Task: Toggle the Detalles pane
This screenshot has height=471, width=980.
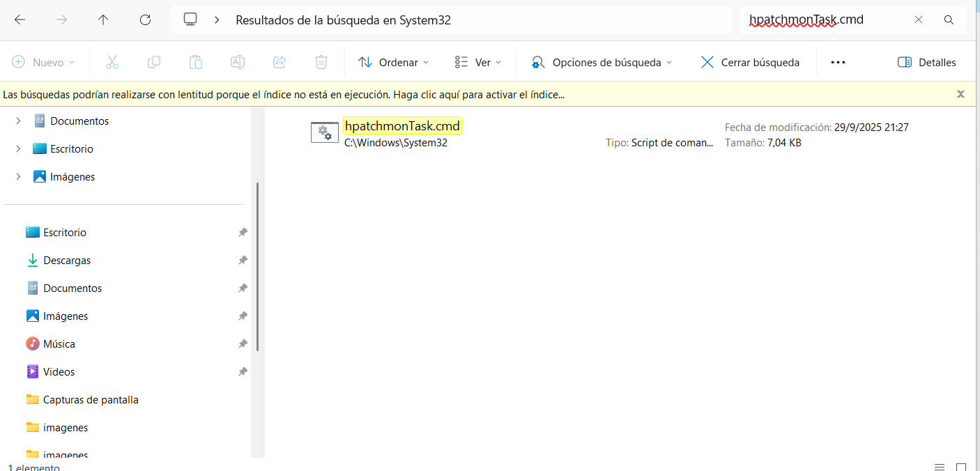Action: point(927,62)
